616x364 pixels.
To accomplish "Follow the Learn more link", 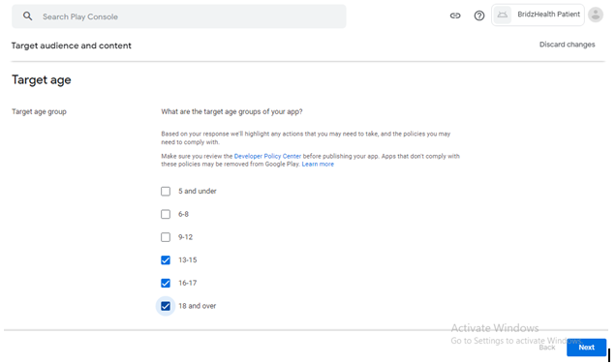I will (x=318, y=165).
